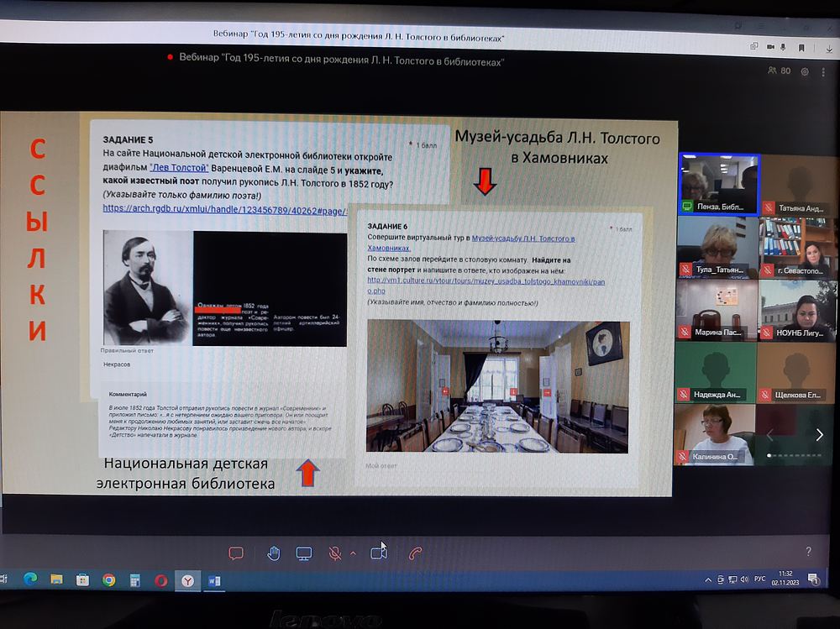Leave the call with red handset
The width and height of the screenshot is (840, 629).
pyautogui.click(x=415, y=553)
